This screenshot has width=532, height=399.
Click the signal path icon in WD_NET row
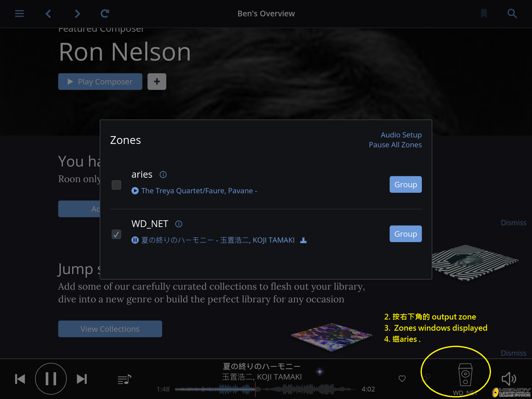pos(303,240)
